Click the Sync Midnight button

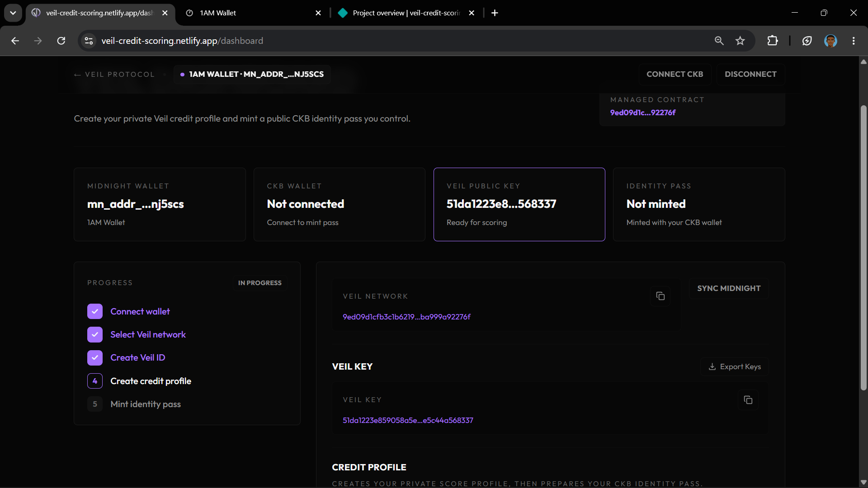point(729,288)
